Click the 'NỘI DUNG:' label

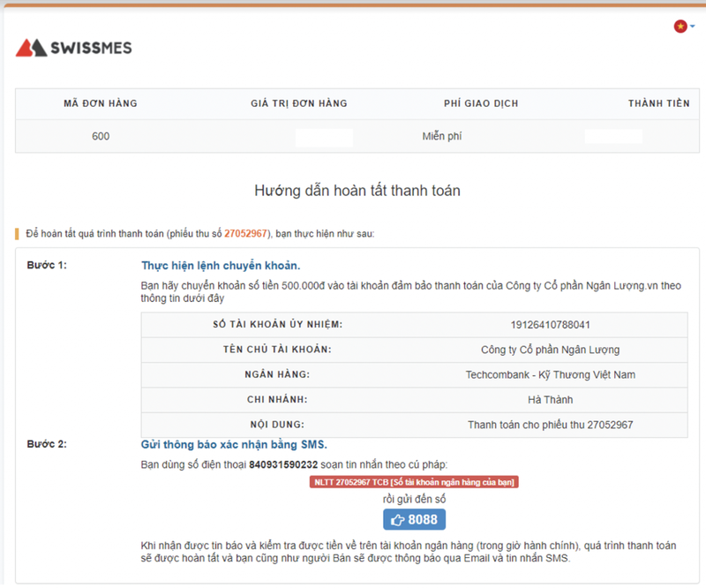click(277, 425)
